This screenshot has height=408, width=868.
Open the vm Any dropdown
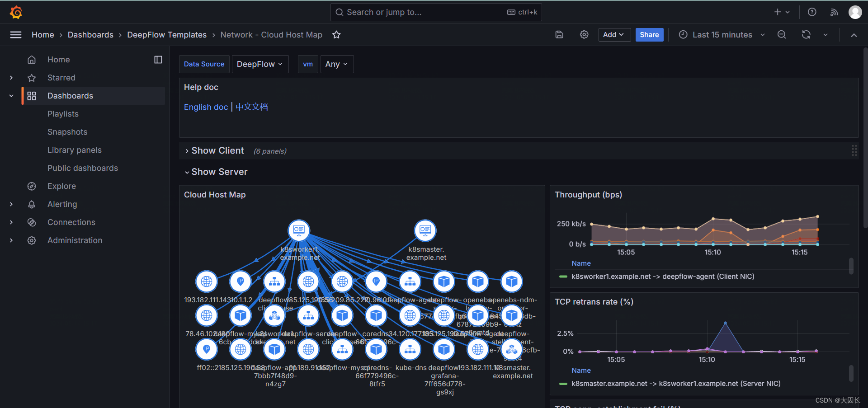(337, 64)
